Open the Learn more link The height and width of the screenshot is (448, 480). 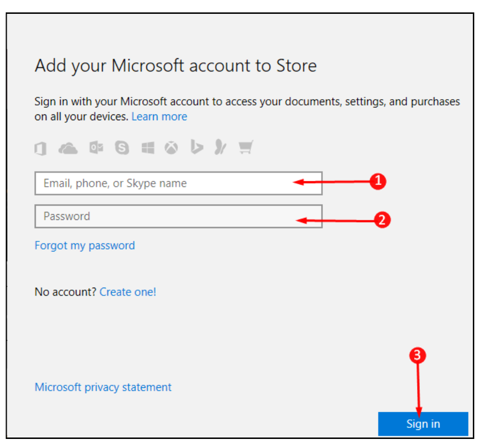(159, 116)
